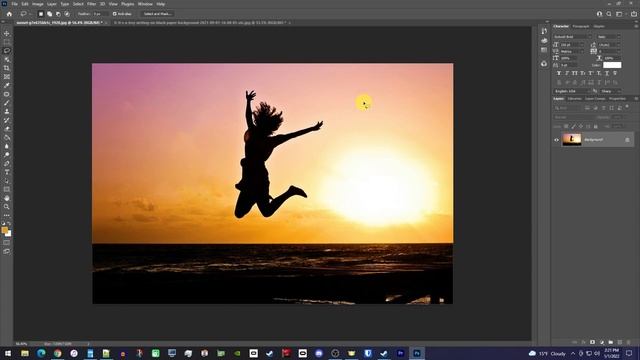Choose New selection mode
This screenshot has height=360, width=640.
[41, 14]
